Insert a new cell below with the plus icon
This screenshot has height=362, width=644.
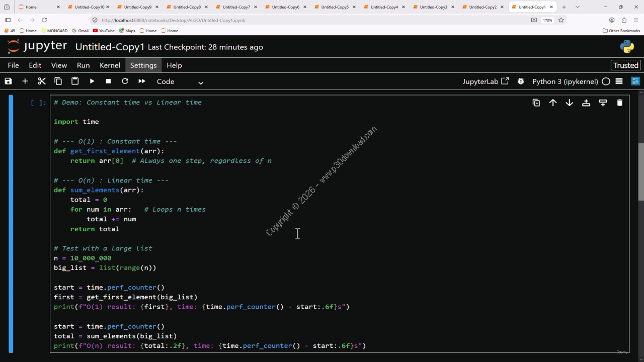click(x=25, y=81)
